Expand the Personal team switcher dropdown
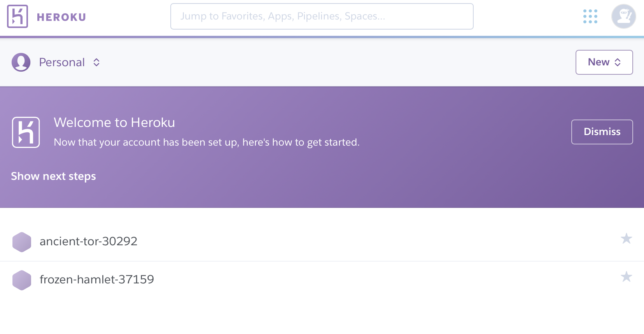The image size is (644, 334). [x=70, y=62]
